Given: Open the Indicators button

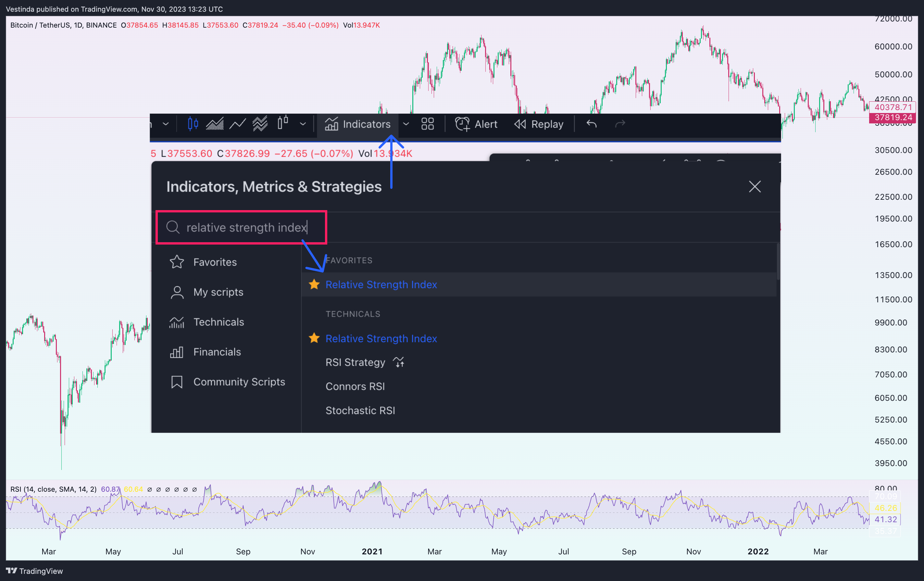Looking at the screenshot, I should 358,124.
